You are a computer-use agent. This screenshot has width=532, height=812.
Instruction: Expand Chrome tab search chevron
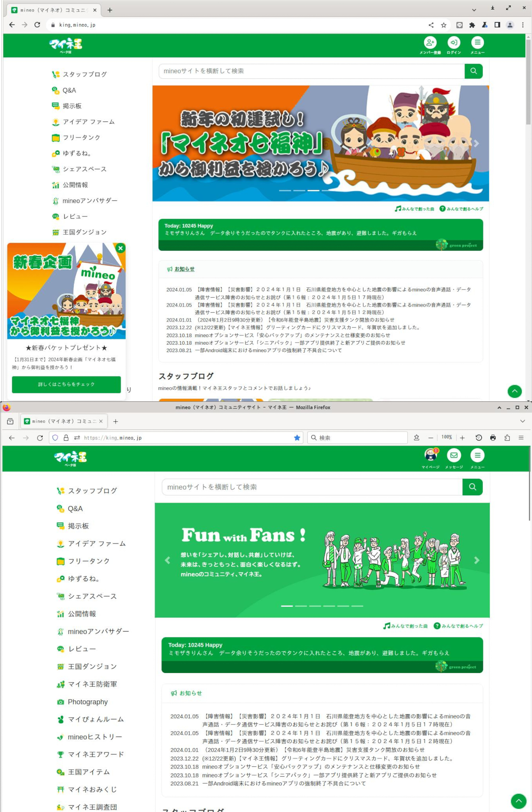coord(474,10)
